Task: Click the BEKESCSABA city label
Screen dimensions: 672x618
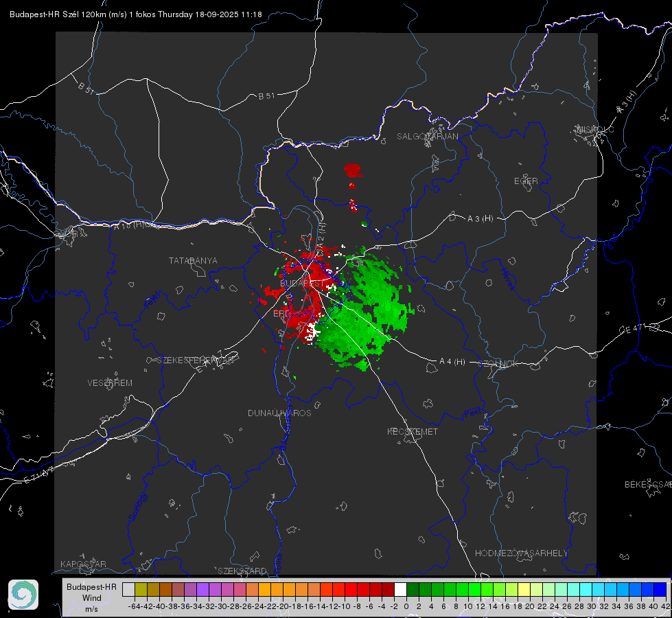Action: 648,484
